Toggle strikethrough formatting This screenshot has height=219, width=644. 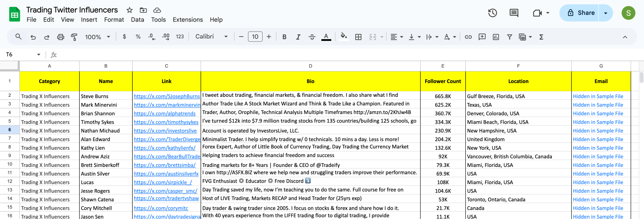[312, 37]
